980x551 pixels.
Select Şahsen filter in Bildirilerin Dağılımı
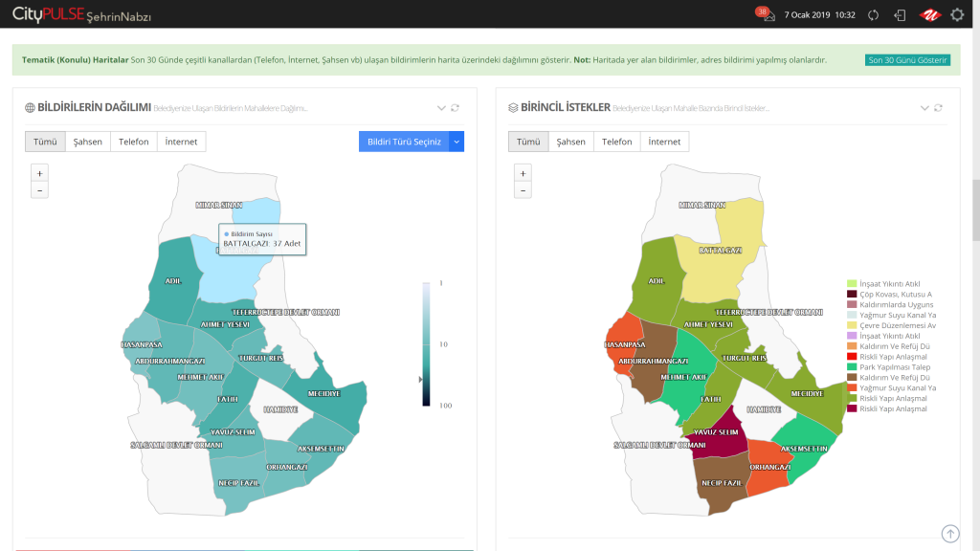pos(87,142)
